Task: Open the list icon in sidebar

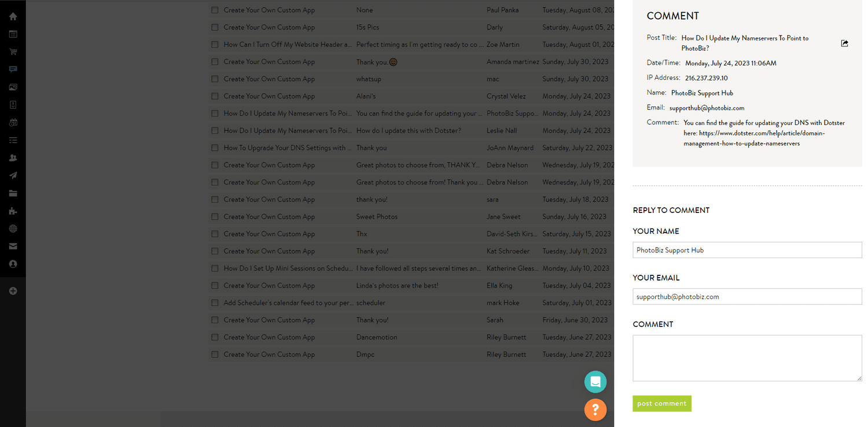Action: point(13,140)
